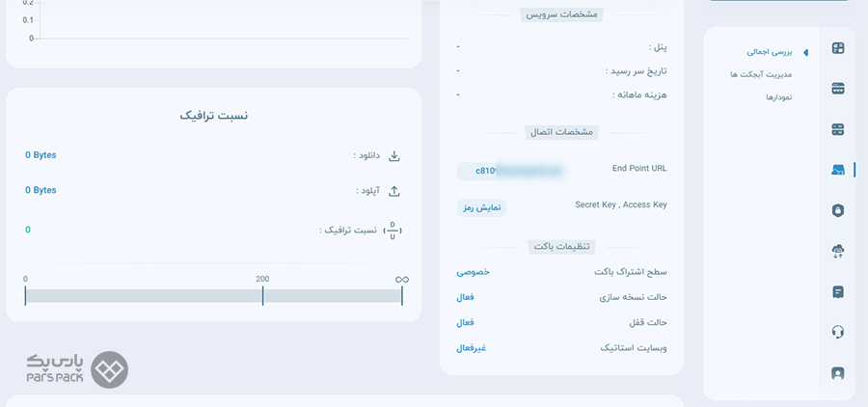Open the security lock shield sidebar icon
This screenshot has width=868, height=407.
tap(838, 210)
